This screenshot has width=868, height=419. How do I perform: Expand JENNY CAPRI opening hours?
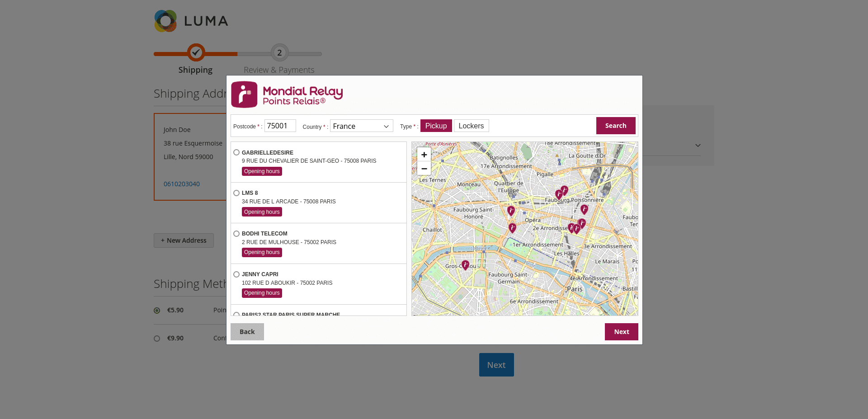[262, 293]
